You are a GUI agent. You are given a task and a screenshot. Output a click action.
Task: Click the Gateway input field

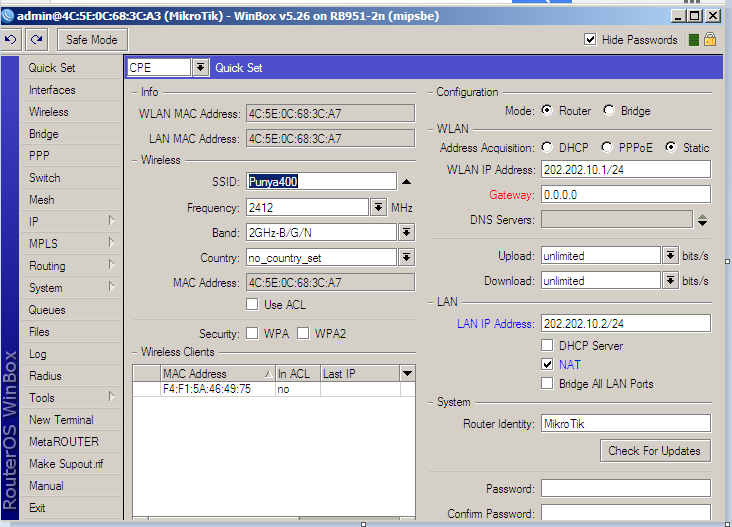pyautogui.click(x=626, y=195)
